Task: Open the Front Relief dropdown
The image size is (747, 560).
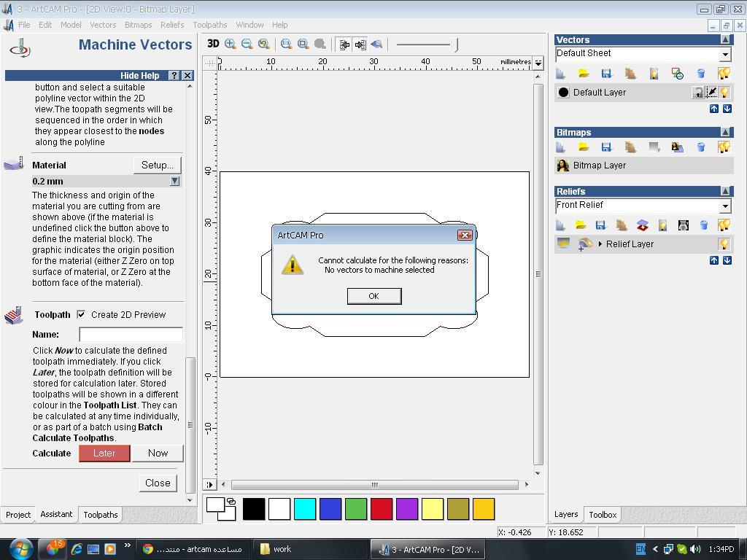Action: [725, 206]
